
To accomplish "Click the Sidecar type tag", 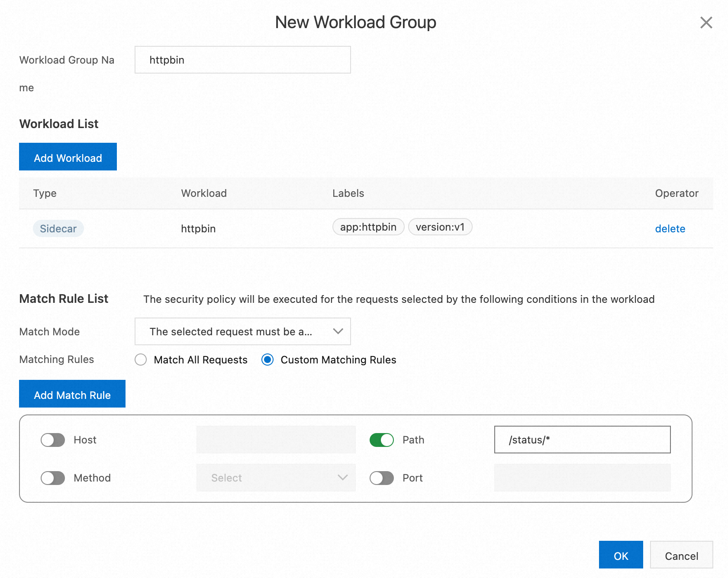I will click(58, 228).
